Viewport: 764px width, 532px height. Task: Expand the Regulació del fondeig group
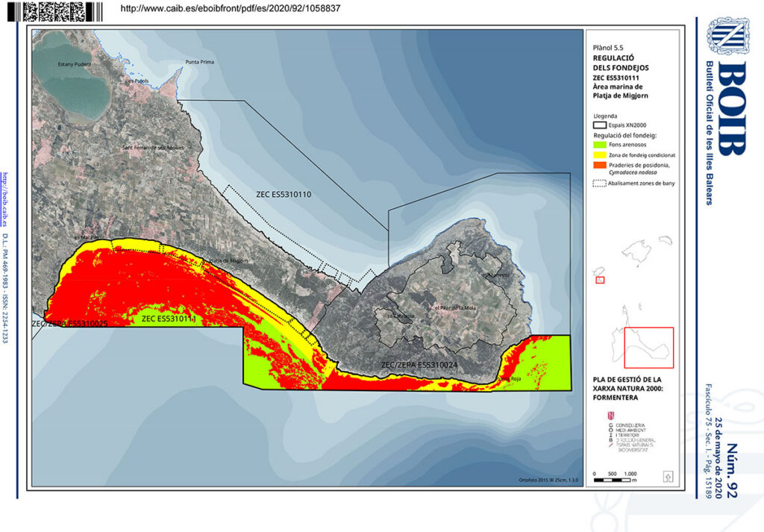[x=625, y=134]
